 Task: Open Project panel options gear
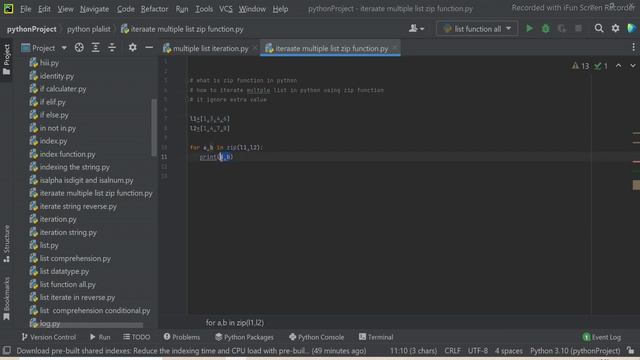tap(132, 48)
